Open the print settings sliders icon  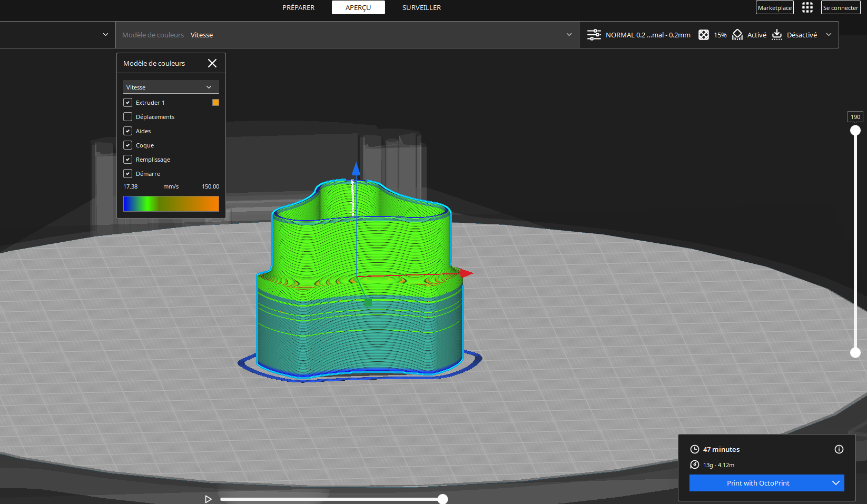coord(594,35)
